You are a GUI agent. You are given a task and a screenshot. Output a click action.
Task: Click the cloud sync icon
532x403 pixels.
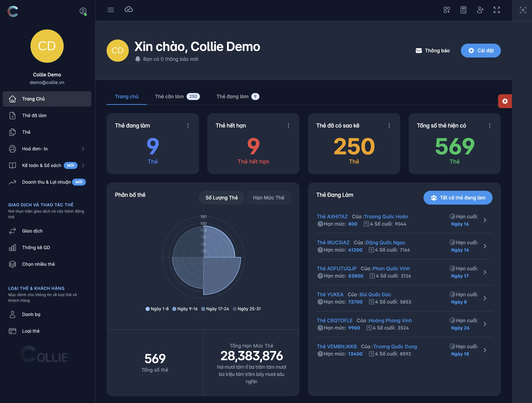click(x=129, y=9)
